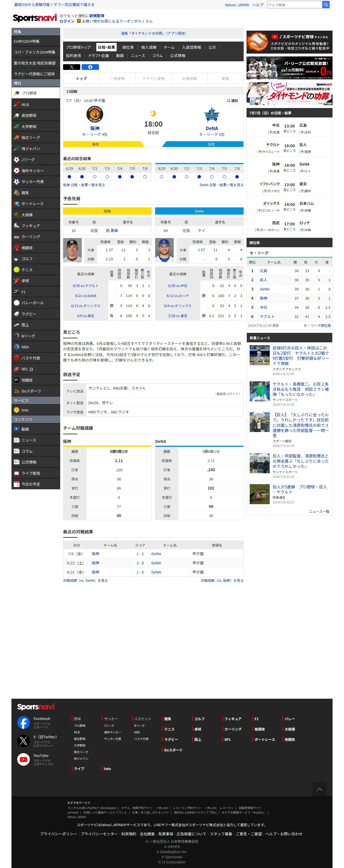Screen dimensions: 344x868
Task: Open pitcher 西 勇輝's profile link
Action: 112,231
